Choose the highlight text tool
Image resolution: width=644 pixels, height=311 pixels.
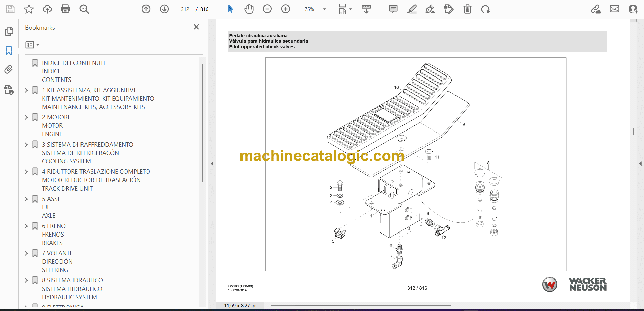pos(412,9)
